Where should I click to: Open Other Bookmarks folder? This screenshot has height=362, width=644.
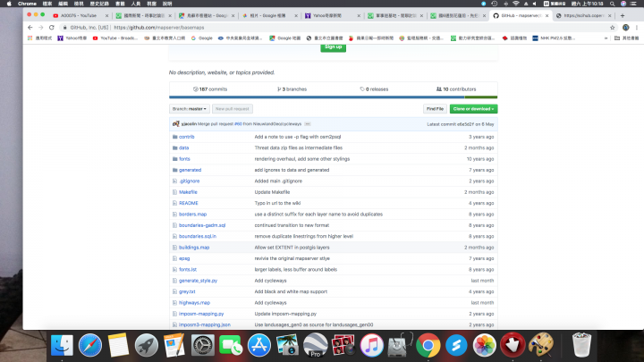click(627, 38)
